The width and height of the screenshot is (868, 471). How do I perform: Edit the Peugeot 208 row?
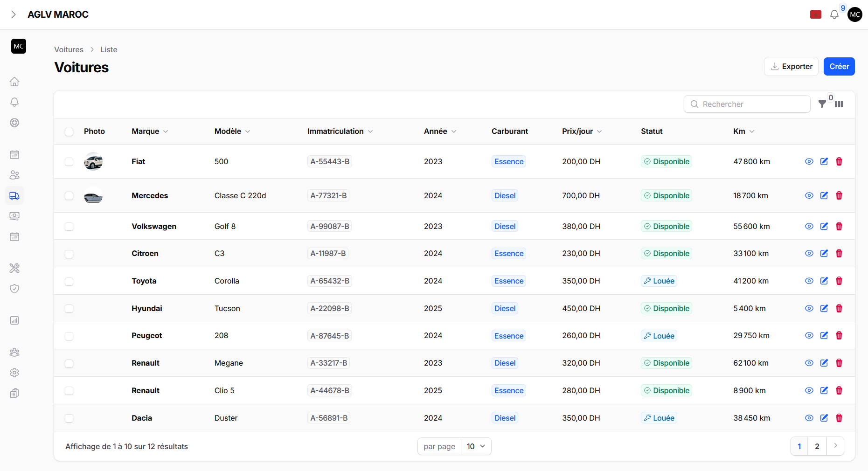coord(824,335)
